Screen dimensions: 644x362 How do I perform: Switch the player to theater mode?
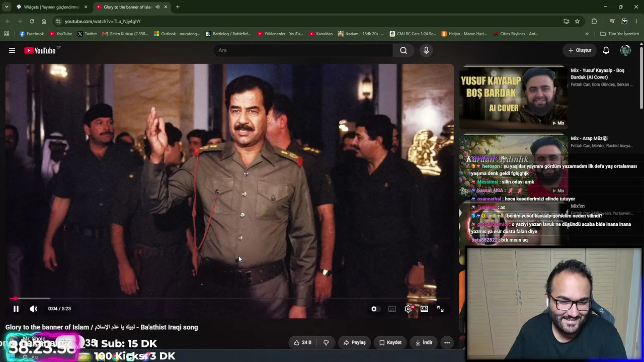coord(424,309)
